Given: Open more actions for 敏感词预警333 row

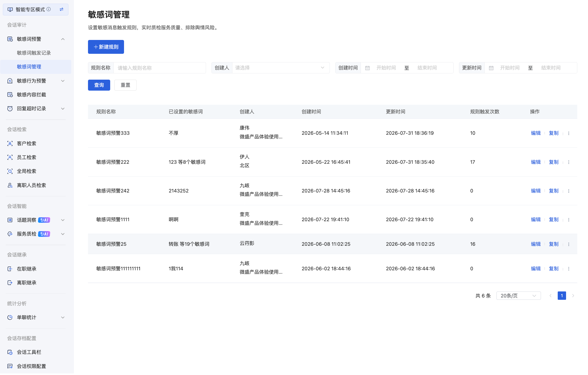Looking at the screenshot, I should click(569, 133).
